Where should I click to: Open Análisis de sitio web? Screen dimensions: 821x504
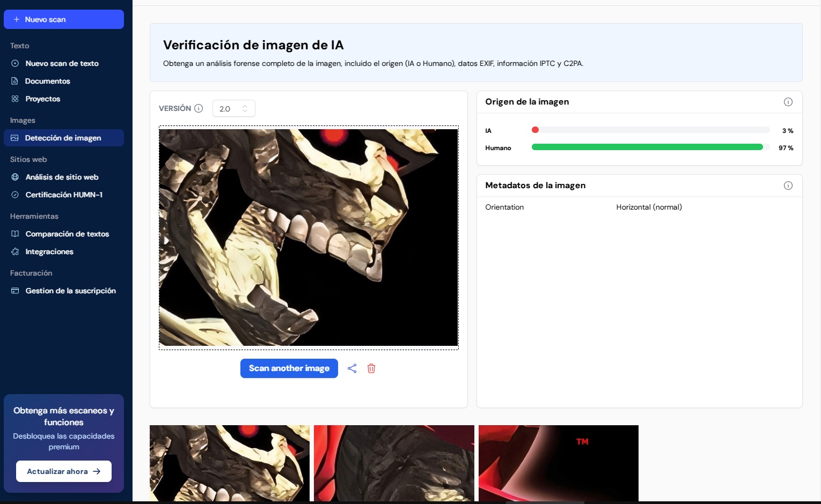(x=62, y=177)
